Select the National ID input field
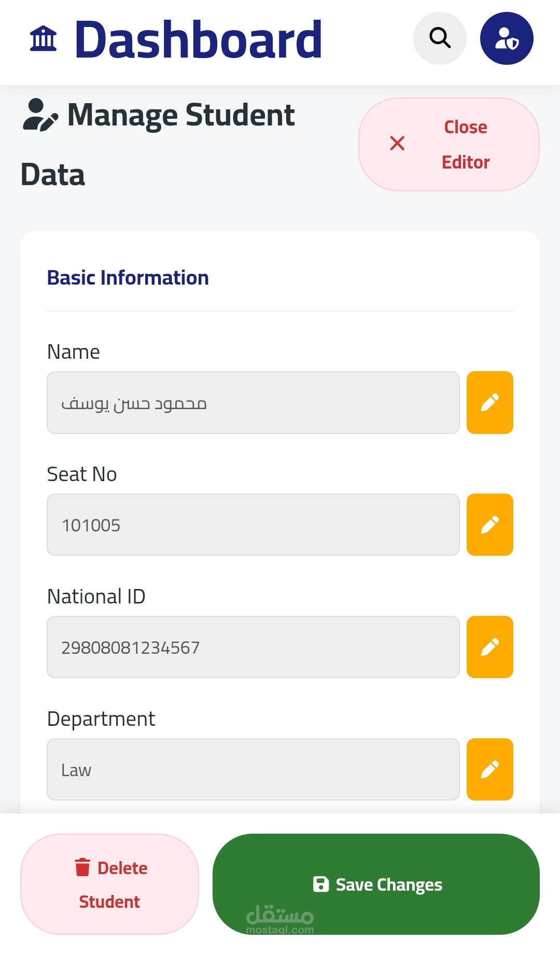Image resolution: width=560 pixels, height=955 pixels. coord(253,648)
